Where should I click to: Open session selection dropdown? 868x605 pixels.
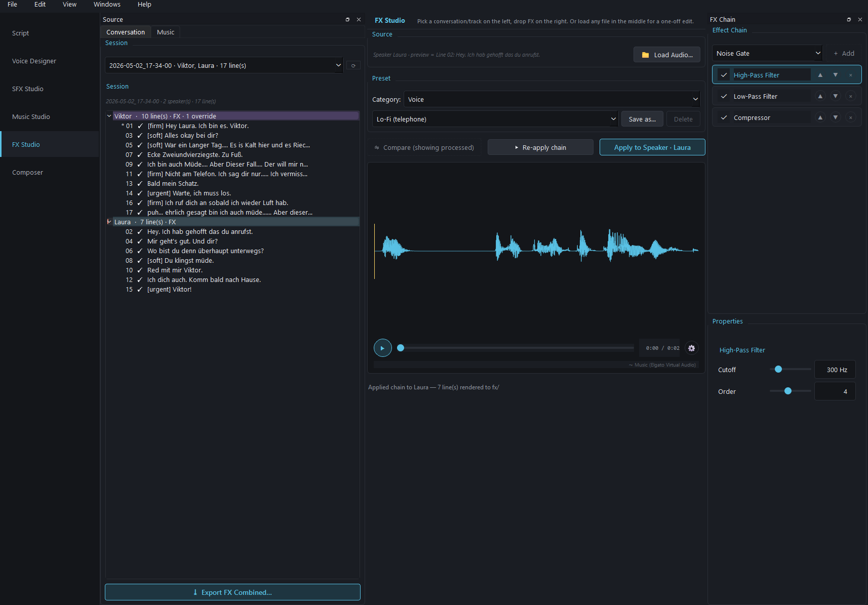click(x=224, y=65)
